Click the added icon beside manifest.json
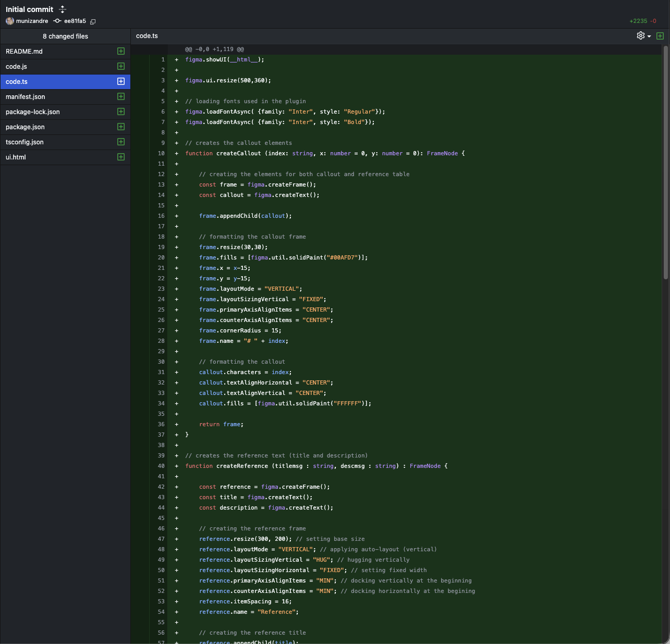This screenshot has height=644, width=670. point(121,96)
